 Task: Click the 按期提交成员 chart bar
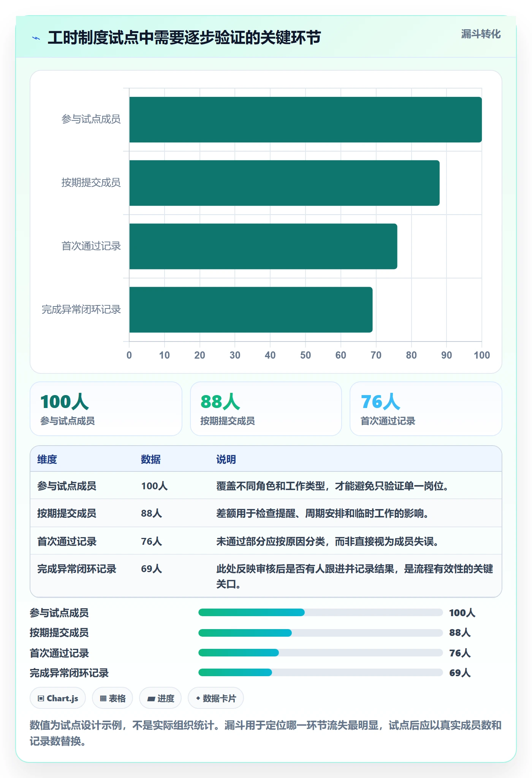[x=284, y=183]
